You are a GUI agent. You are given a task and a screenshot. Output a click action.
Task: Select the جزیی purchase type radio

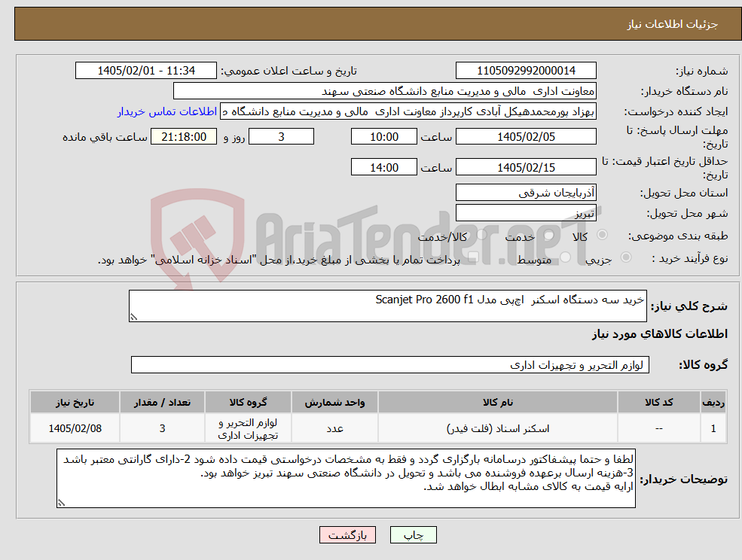pyautogui.click(x=625, y=257)
